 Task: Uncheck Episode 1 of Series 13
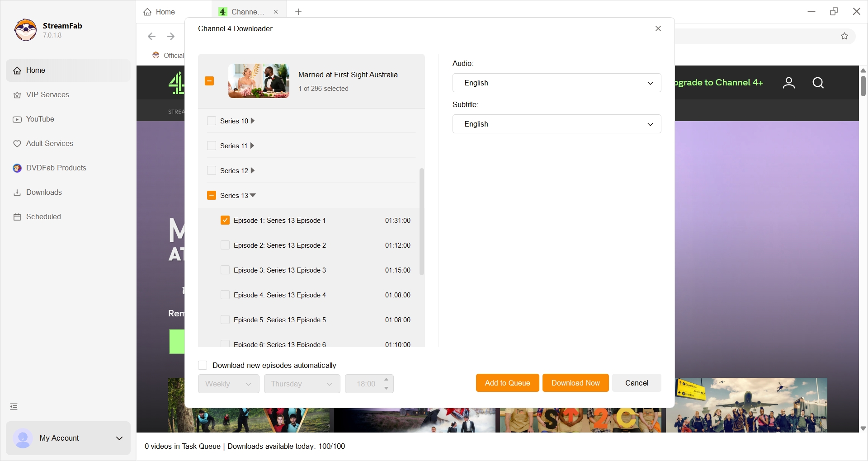pyautogui.click(x=225, y=221)
